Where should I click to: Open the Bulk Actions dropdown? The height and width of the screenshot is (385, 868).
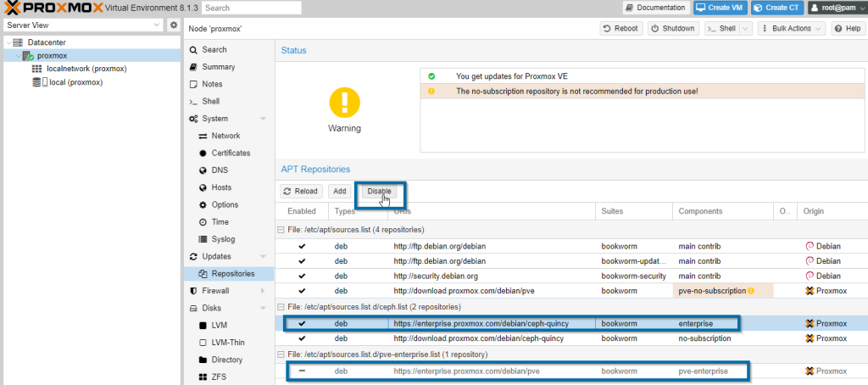click(x=791, y=28)
